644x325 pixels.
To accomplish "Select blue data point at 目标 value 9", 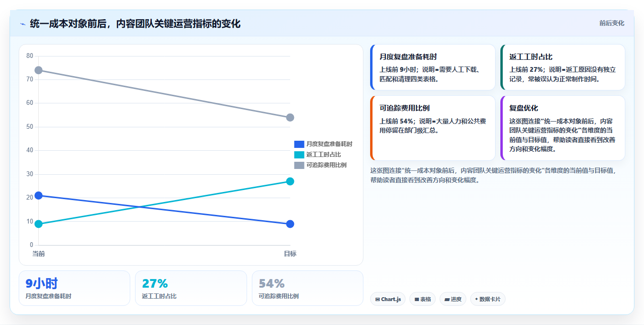I will click(x=290, y=224).
